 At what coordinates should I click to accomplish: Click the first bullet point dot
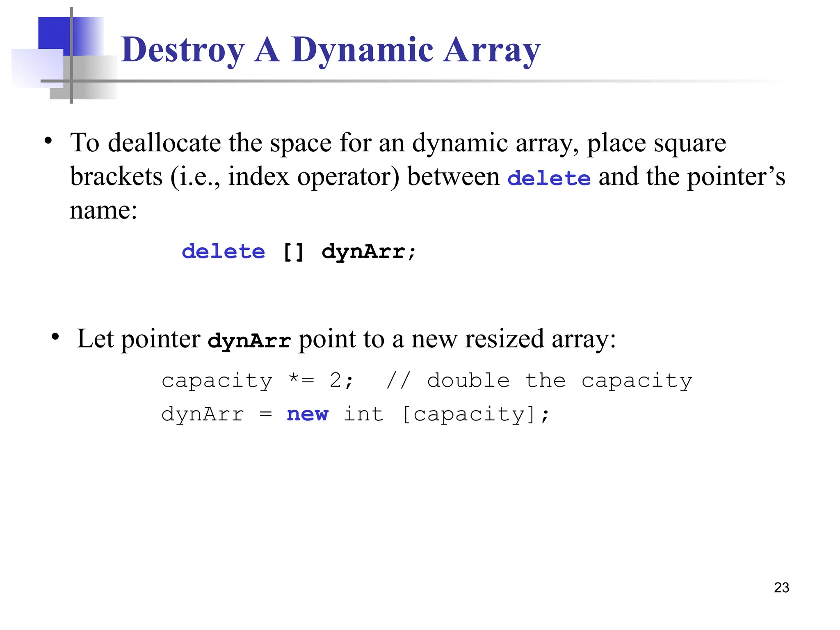(48, 141)
